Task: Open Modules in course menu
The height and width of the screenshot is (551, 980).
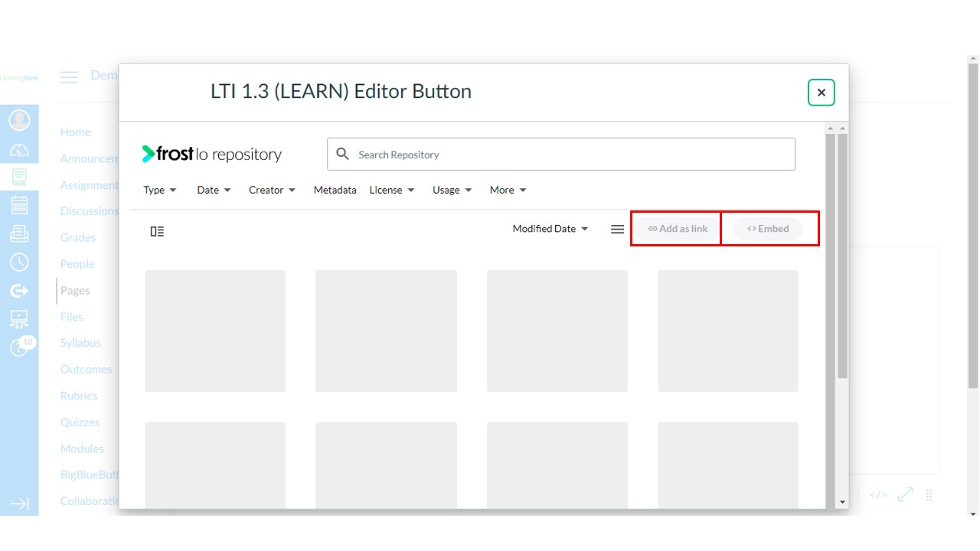Action: pyautogui.click(x=82, y=448)
